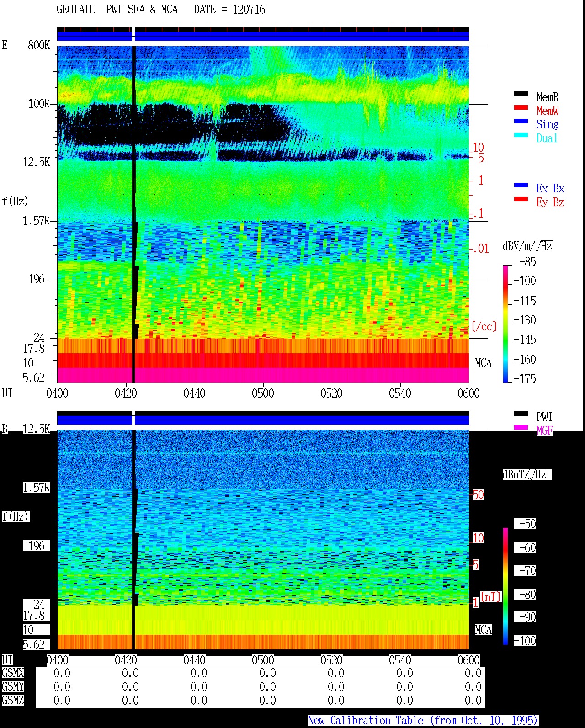Click the 0440 time tick under the E panel

pos(194,393)
